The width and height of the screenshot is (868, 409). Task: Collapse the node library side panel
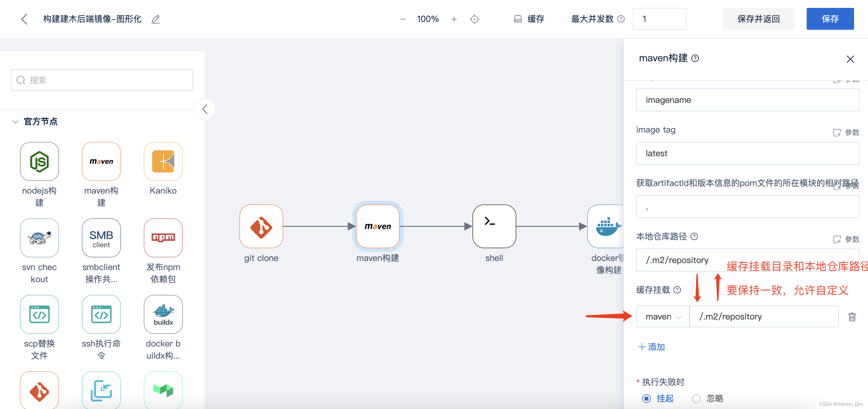tap(205, 109)
